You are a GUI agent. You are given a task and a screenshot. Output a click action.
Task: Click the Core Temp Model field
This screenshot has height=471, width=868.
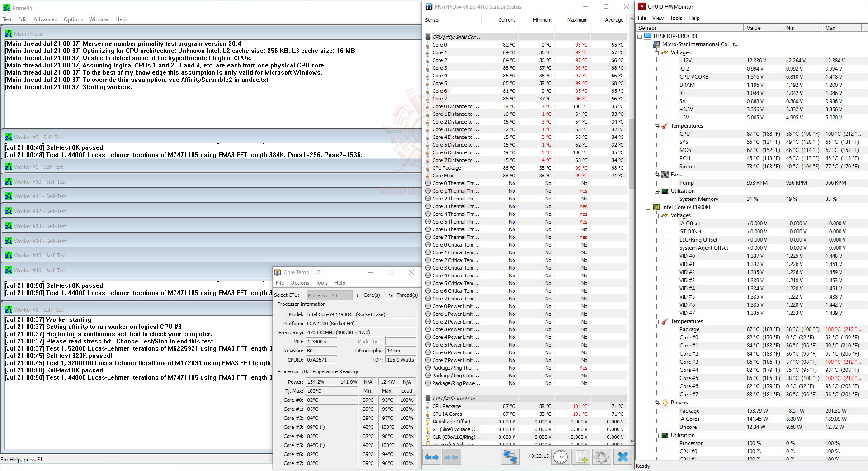point(361,314)
